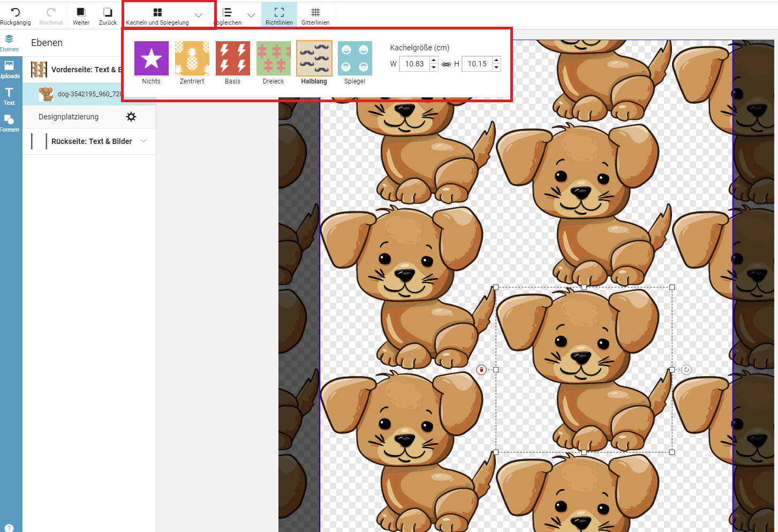The image size is (778, 532).
Task: Decrease tile width with down arrow
Action: pyautogui.click(x=434, y=67)
